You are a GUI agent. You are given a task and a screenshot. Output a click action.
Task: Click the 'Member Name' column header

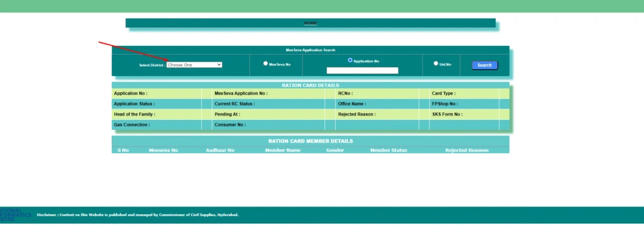(282, 151)
